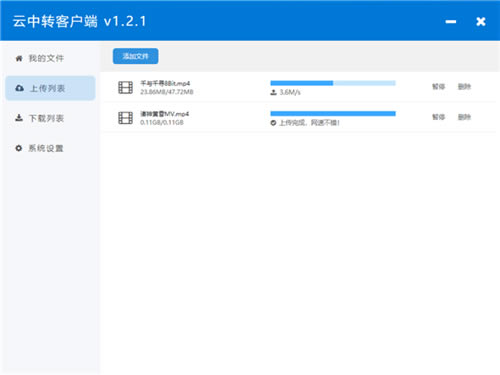
Task: Minimize the 云中转客户端 window
Action: pos(451,22)
